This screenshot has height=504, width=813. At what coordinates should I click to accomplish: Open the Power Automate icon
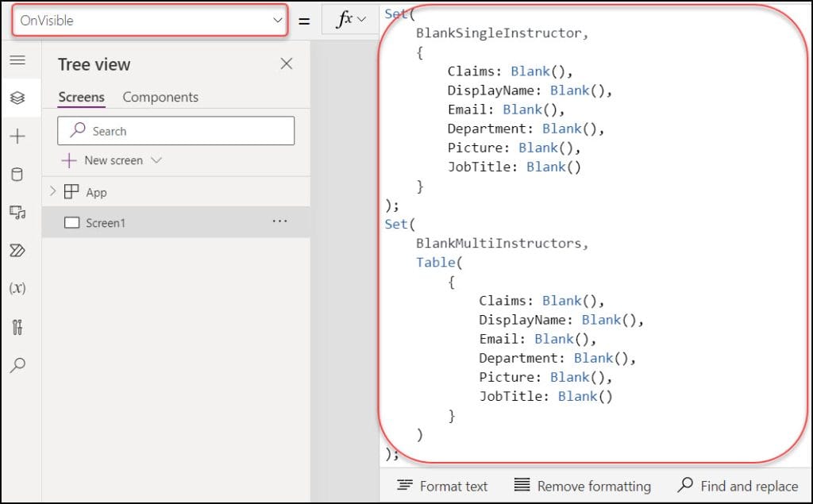coord(17,251)
